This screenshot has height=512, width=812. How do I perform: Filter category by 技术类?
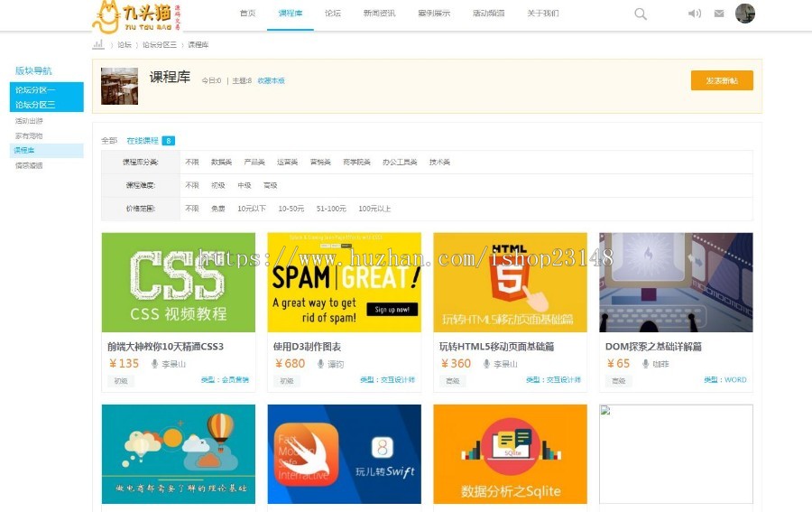pos(439,163)
